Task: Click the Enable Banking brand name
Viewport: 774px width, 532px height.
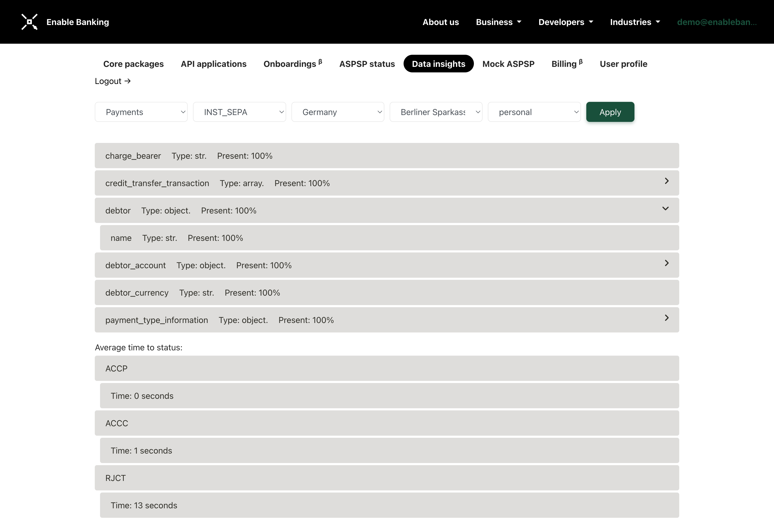Action: coord(78,22)
